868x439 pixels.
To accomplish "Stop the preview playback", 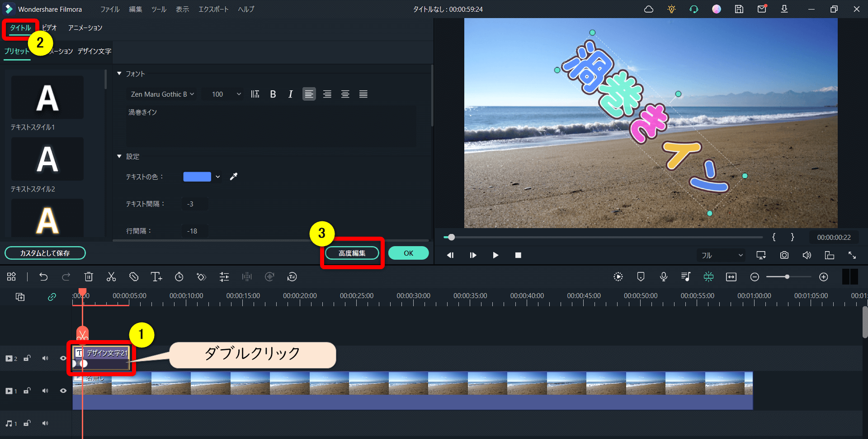I will tap(518, 255).
